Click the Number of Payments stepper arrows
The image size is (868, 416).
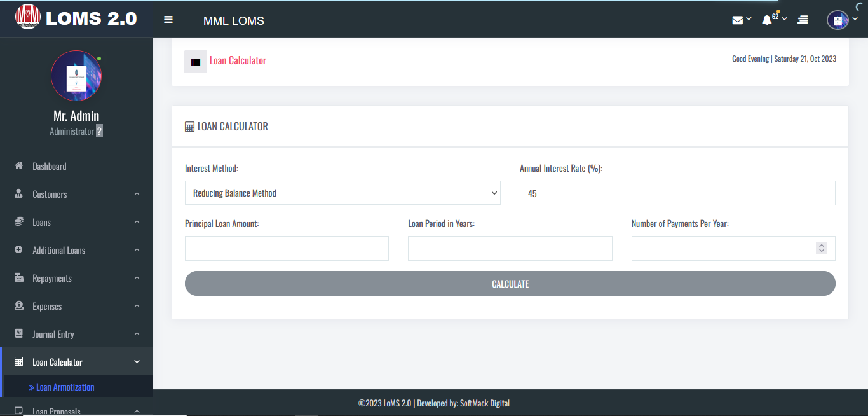click(x=822, y=248)
